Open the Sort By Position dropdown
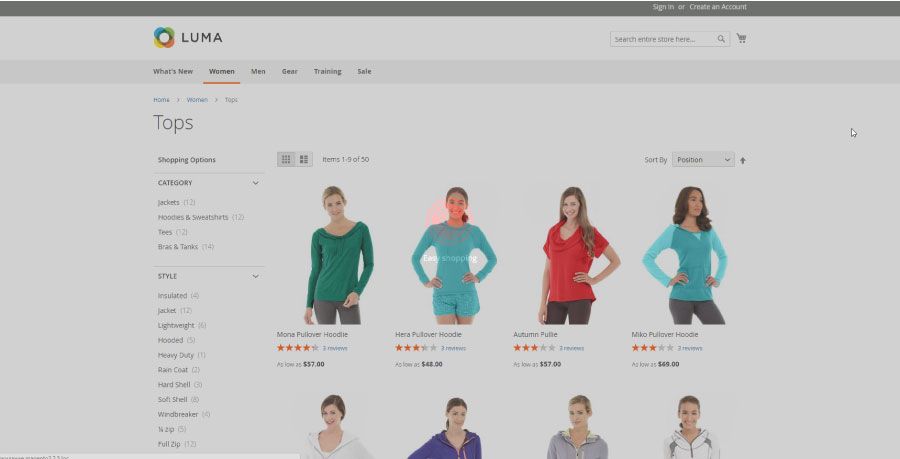 [x=703, y=160]
